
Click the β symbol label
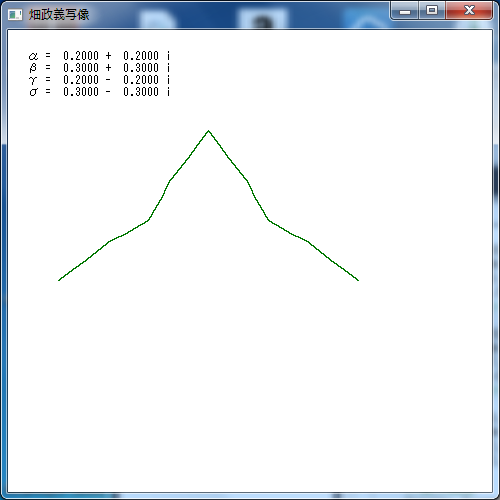pyautogui.click(x=33, y=68)
